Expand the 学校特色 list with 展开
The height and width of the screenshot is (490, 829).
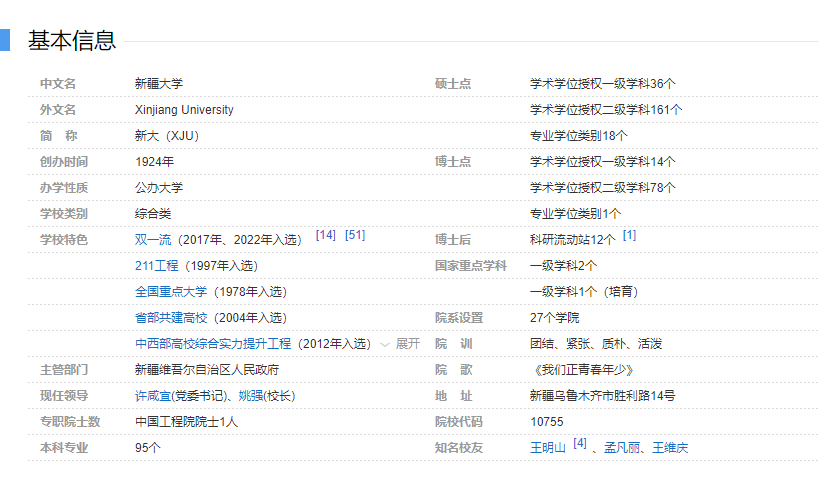point(407,344)
